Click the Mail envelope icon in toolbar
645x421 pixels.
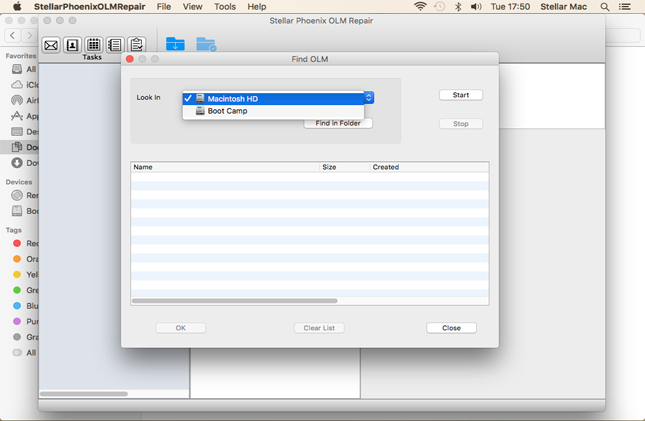coord(51,45)
